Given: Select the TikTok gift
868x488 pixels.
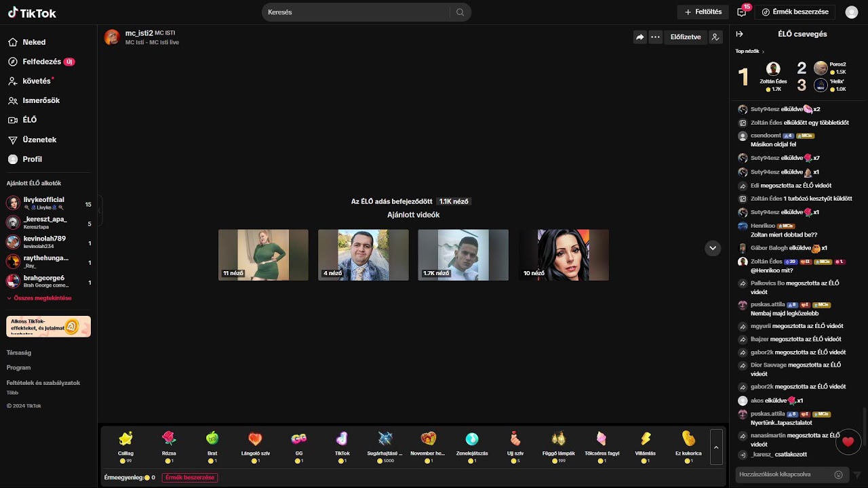Looking at the screenshot, I should tap(342, 447).
